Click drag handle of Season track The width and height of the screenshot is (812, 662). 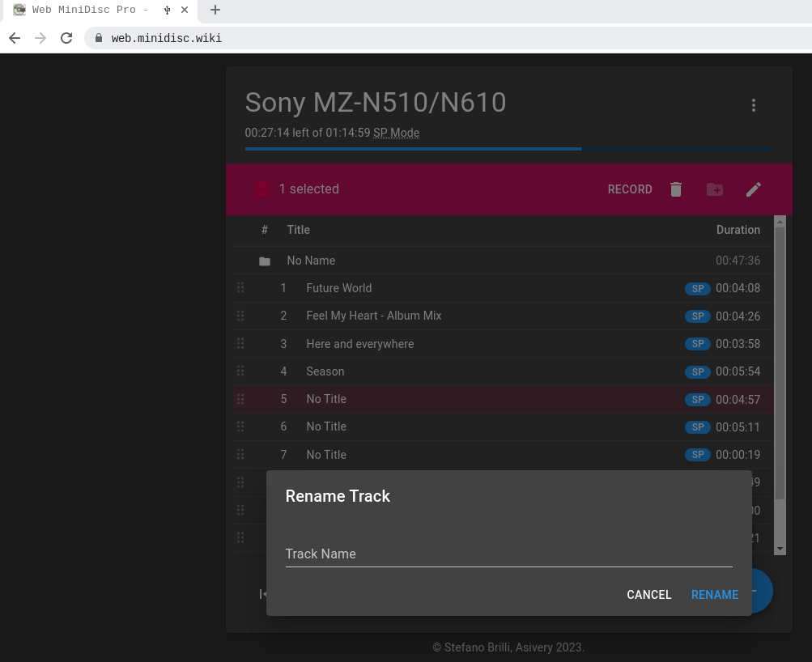pyautogui.click(x=240, y=371)
